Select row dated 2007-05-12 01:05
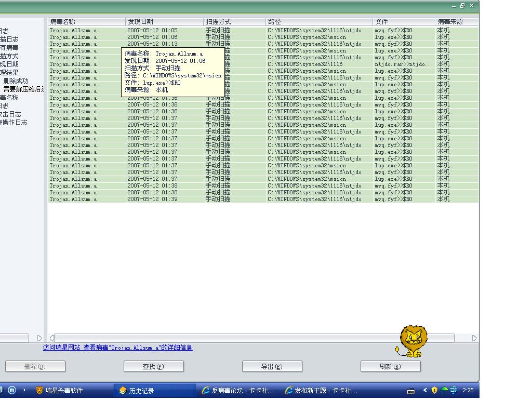Viewport: 532px width, 399px height. point(263,30)
